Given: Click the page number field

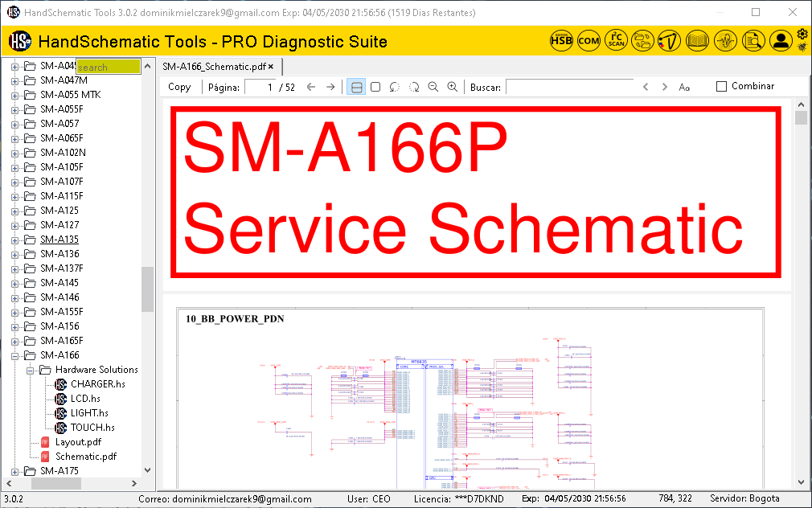Looking at the screenshot, I should [260, 87].
